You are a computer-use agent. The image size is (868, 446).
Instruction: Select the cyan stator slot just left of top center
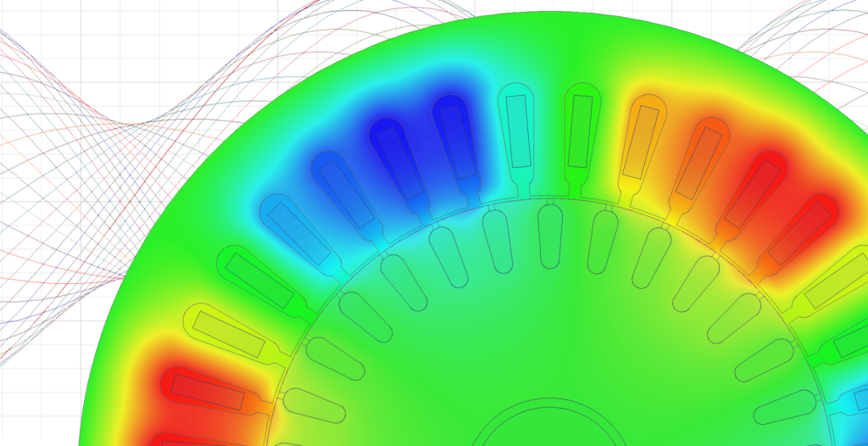[x=518, y=137]
